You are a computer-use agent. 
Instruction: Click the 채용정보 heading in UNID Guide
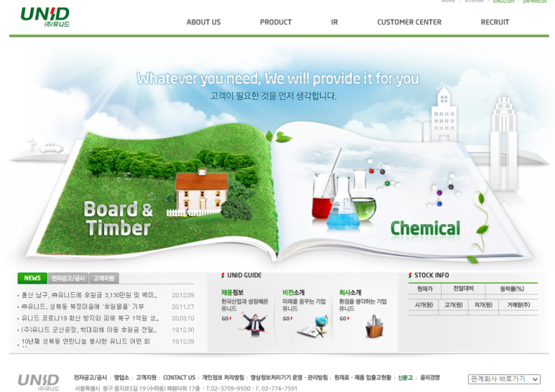pyautogui.click(x=232, y=293)
